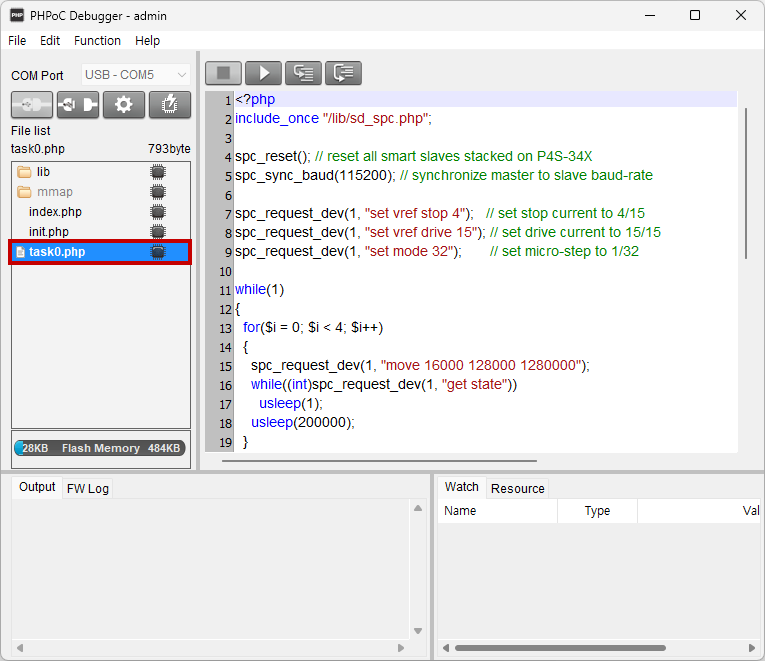This screenshot has height=661, width=765.
Task: Click the Watch panel scroll-left arrow
Action: coord(445,648)
